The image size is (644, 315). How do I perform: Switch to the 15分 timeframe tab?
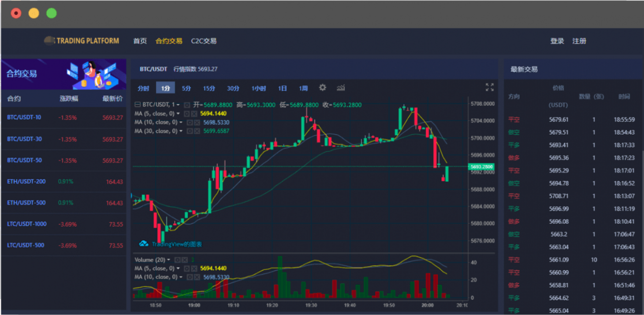[209, 88]
